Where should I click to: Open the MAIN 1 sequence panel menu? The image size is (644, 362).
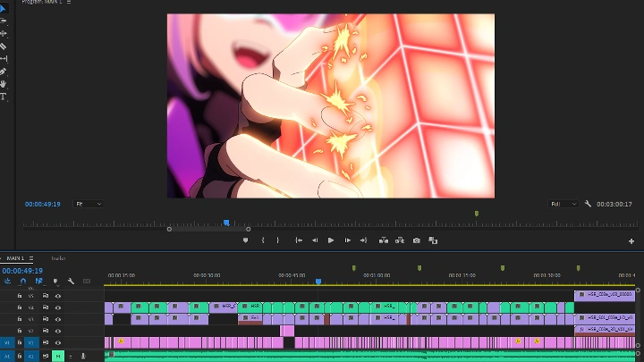(x=31, y=258)
